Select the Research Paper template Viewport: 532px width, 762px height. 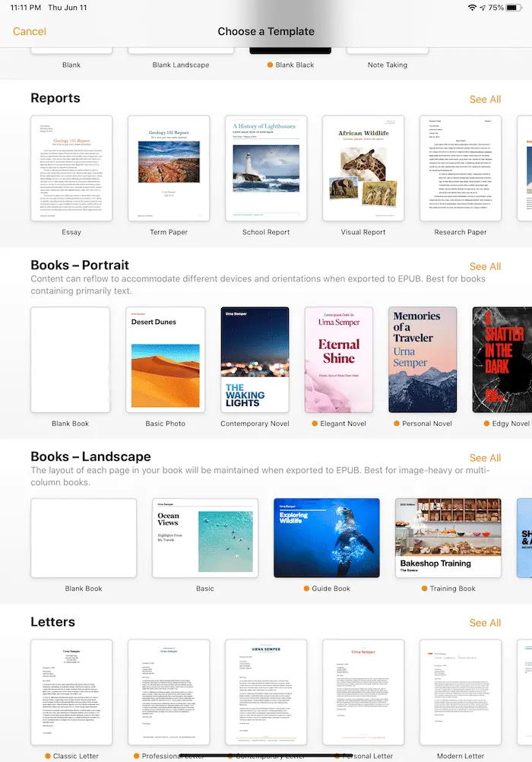[x=461, y=168]
